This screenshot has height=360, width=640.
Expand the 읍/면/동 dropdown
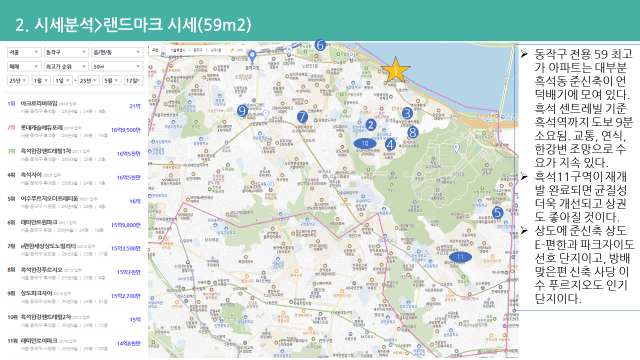pyautogui.click(x=117, y=52)
